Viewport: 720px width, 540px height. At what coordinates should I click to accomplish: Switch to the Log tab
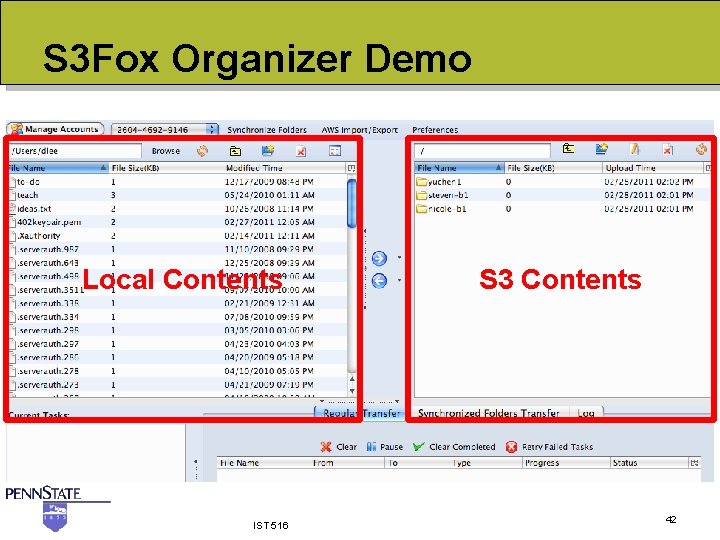(x=585, y=413)
